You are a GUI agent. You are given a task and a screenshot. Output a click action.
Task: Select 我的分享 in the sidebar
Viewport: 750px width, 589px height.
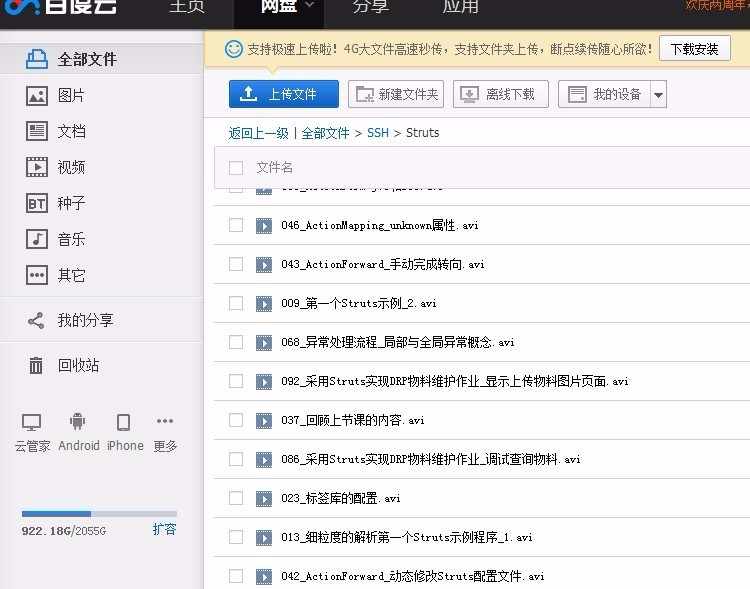(102, 321)
